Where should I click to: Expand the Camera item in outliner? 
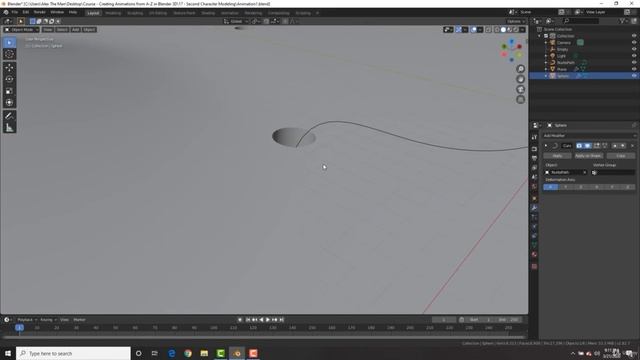pos(546,42)
